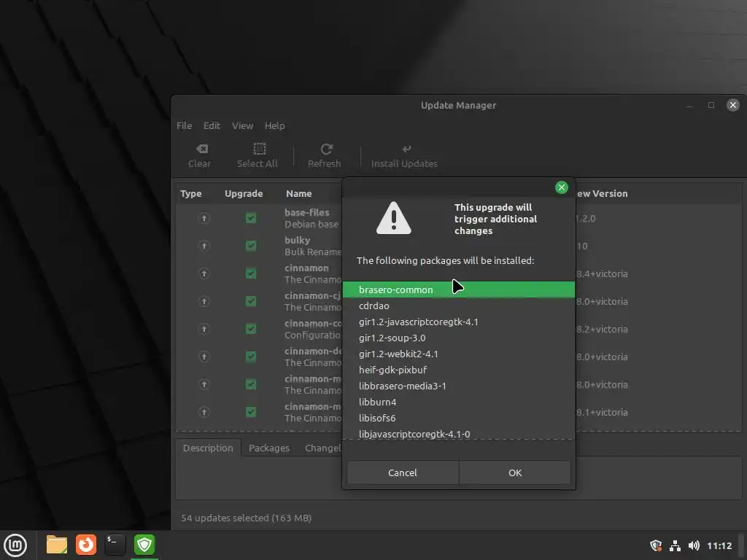Select libbrasero-media3-1 package
Screen dimensions: 747x560
[x=459, y=386]
